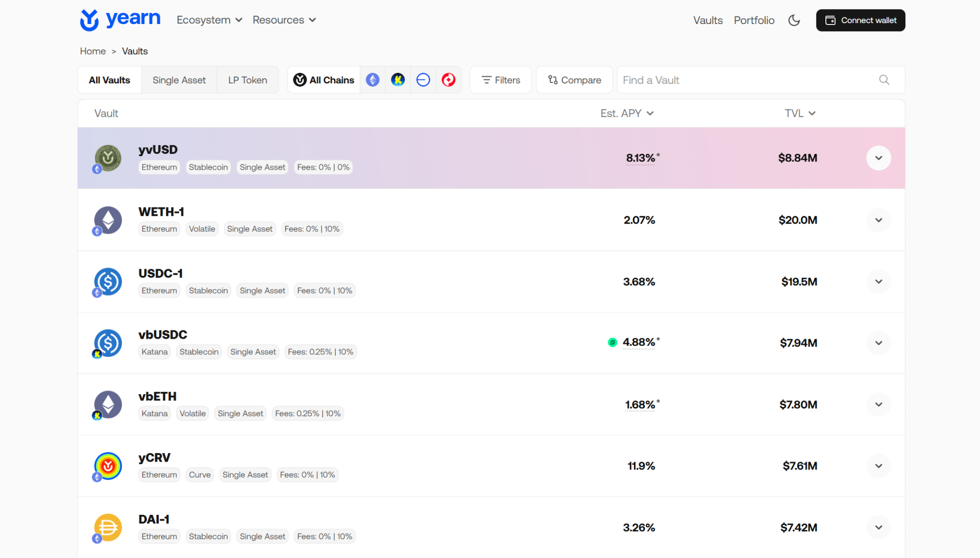Click the $7.42M TVL value

[799, 528]
